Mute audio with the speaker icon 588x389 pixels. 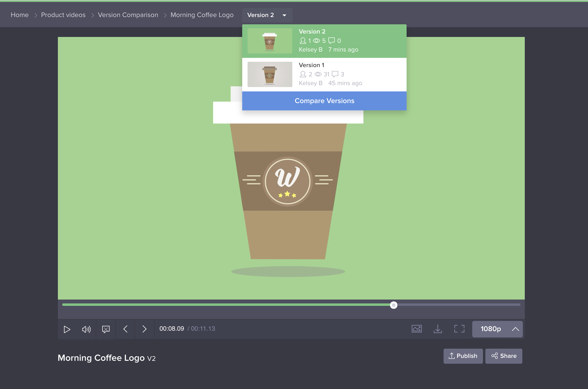tap(86, 329)
